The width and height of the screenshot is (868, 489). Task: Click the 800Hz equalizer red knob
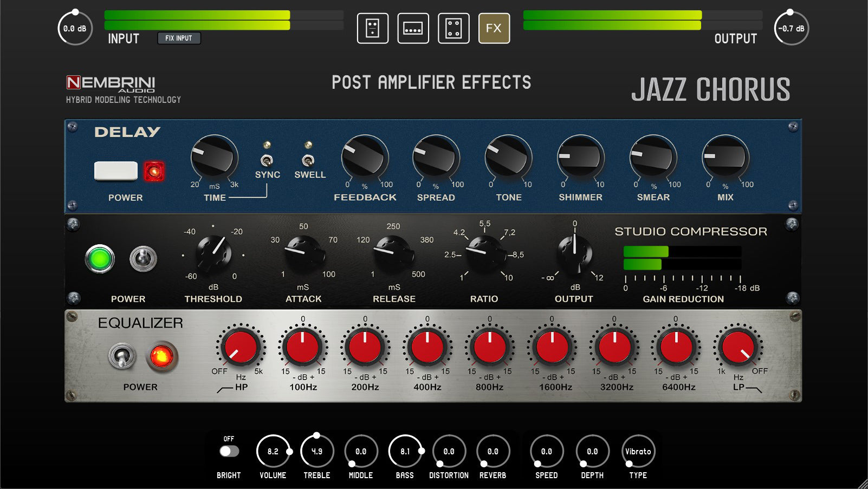(489, 347)
